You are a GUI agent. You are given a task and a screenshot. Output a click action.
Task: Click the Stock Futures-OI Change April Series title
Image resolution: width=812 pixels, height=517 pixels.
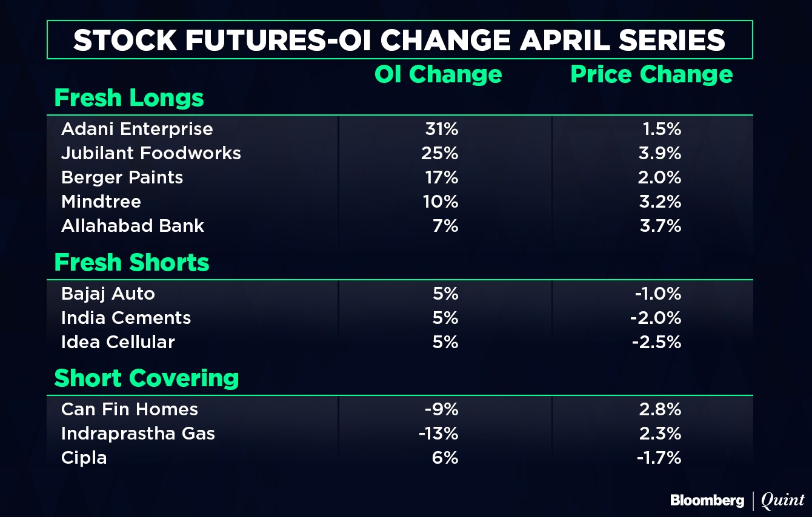tap(399, 40)
